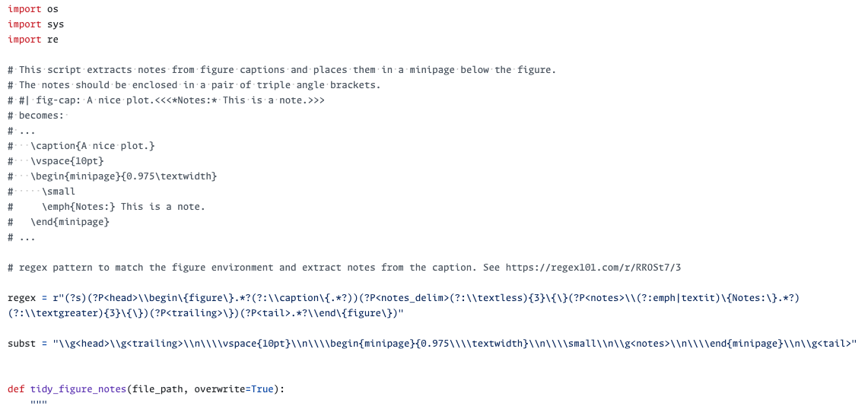This screenshot has height=409, width=868.
Task: Click the regex101.com URL in comment
Action: pos(593,268)
